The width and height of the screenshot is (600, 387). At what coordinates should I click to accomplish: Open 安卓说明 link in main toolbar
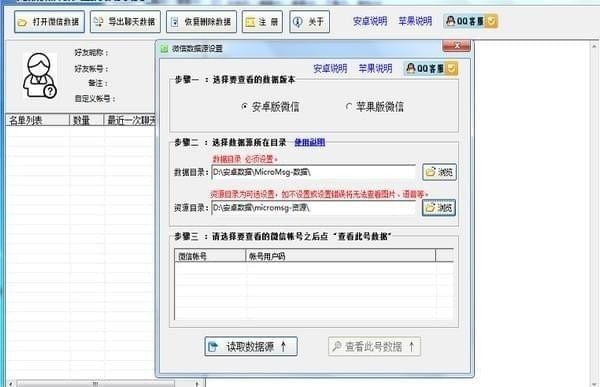click(x=370, y=21)
